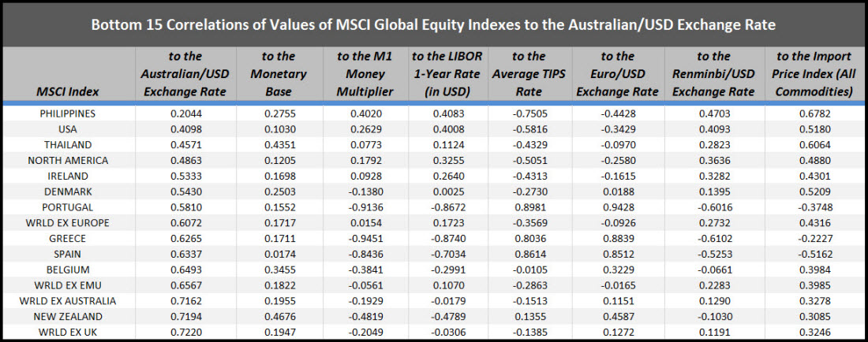Click the USA row label

click(68, 129)
